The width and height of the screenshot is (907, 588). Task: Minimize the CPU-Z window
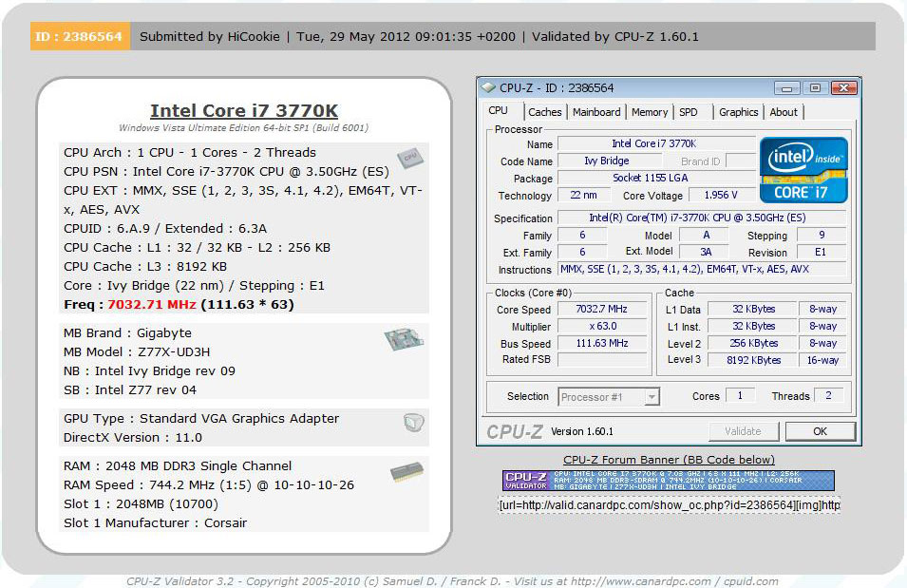click(786, 88)
